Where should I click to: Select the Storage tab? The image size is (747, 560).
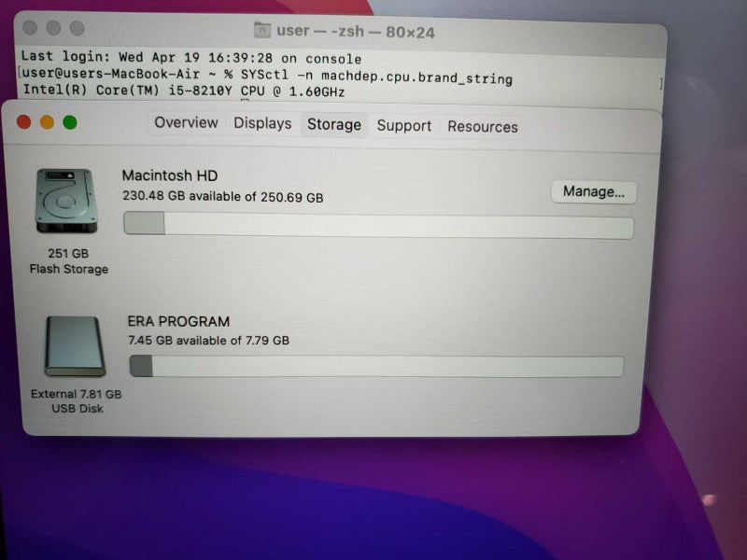click(x=334, y=125)
